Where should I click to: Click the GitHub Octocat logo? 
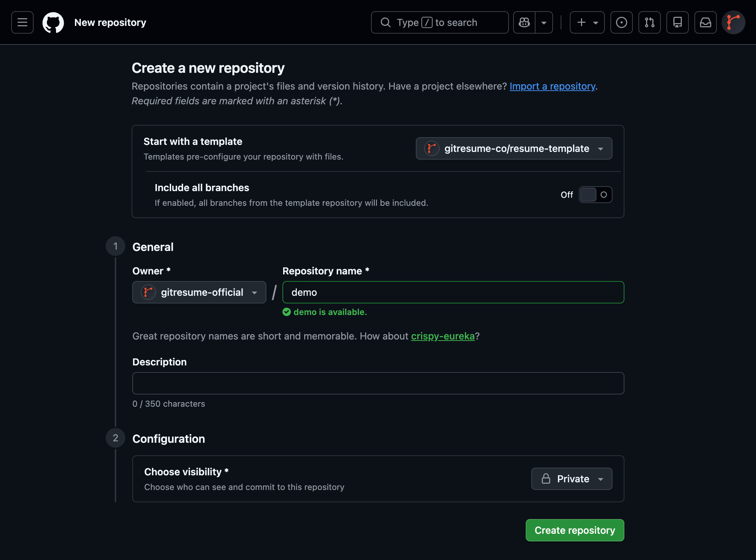[53, 22]
